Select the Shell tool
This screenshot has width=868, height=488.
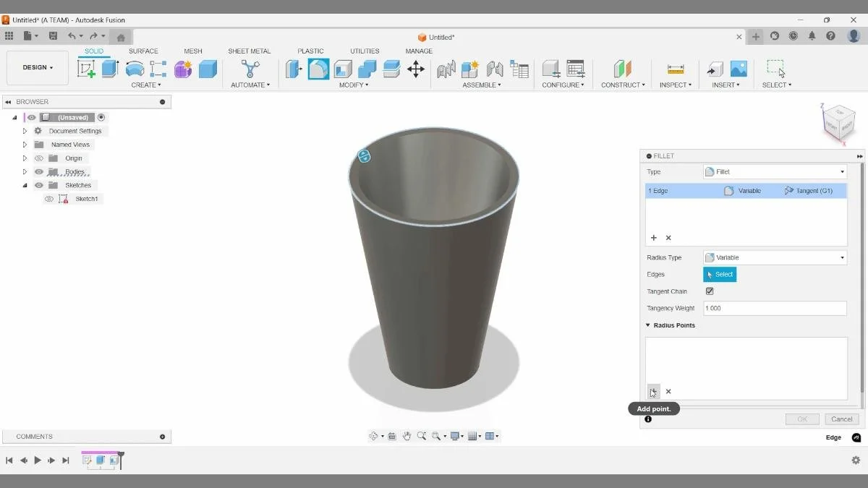click(x=342, y=69)
